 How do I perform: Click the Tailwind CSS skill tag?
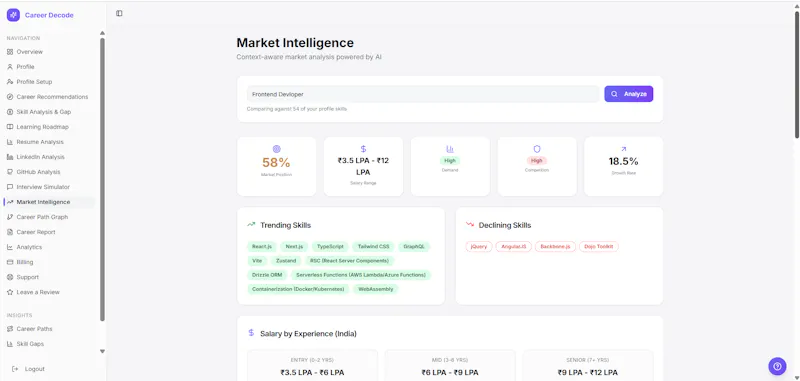click(x=373, y=246)
